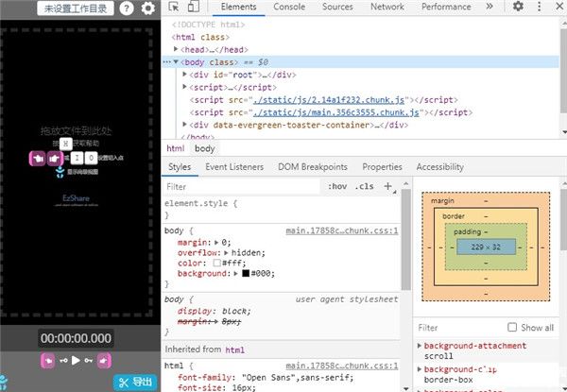567x392 pixels.
Task: Click the scissors Export button
Action: coord(135,383)
